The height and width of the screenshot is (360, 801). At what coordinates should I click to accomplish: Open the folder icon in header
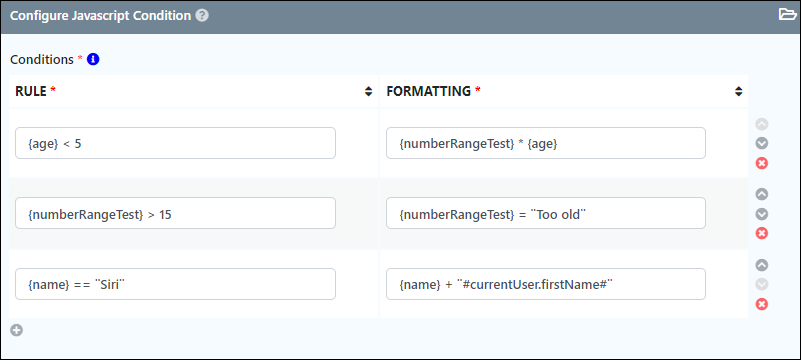point(787,15)
